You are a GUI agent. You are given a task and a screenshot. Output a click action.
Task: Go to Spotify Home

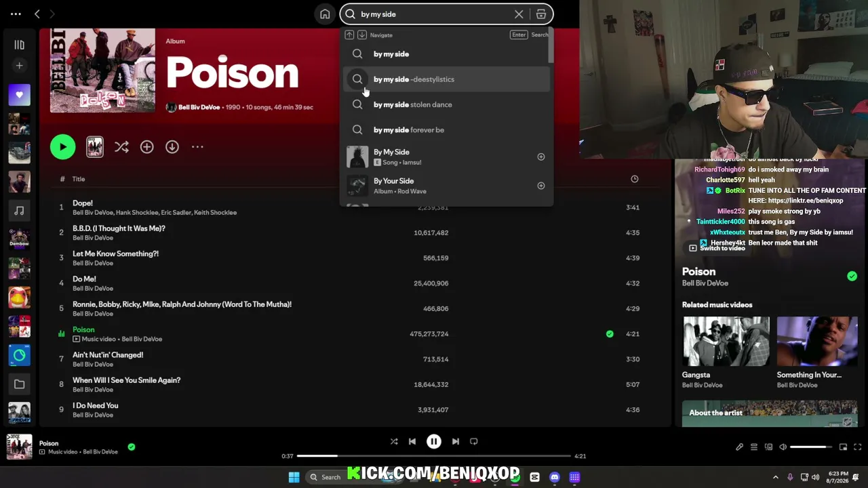click(x=325, y=14)
